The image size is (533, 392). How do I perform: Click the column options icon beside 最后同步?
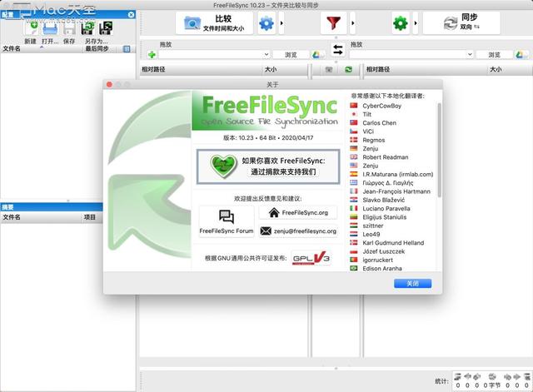pos(127,49)
